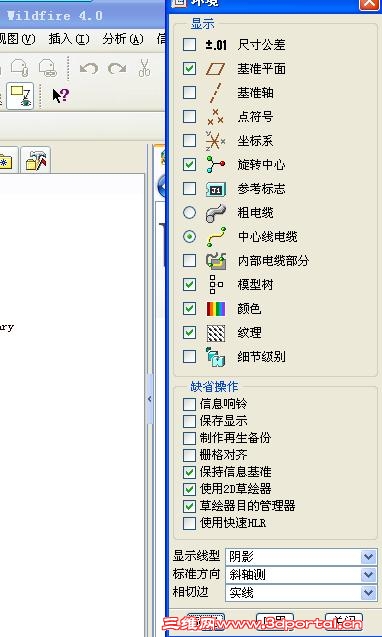This screenshot has width=382, height=637.
Task: Enable the 细节级别 checkbox
Action: point(189,357)
